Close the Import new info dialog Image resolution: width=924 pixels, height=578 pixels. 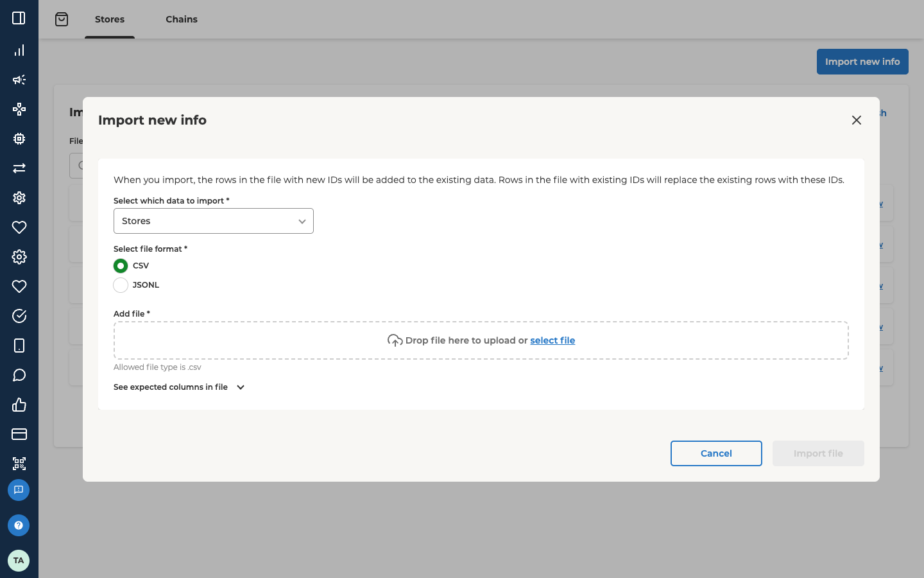[x=856, y=120]
